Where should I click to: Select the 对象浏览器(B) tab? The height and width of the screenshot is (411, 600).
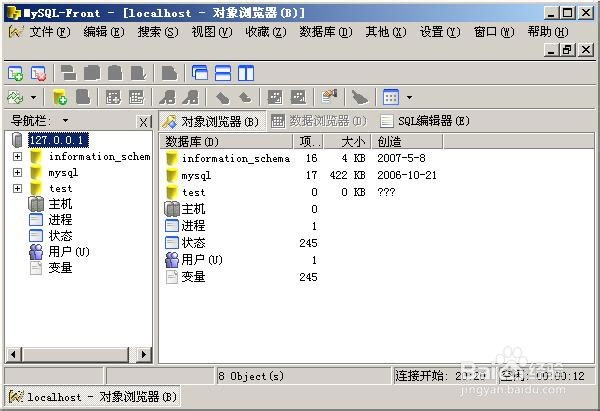coord(212,121)
